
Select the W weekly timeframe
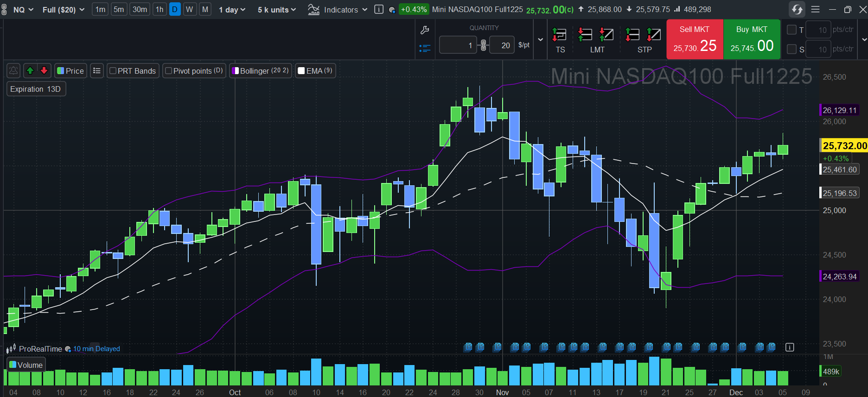190,9
